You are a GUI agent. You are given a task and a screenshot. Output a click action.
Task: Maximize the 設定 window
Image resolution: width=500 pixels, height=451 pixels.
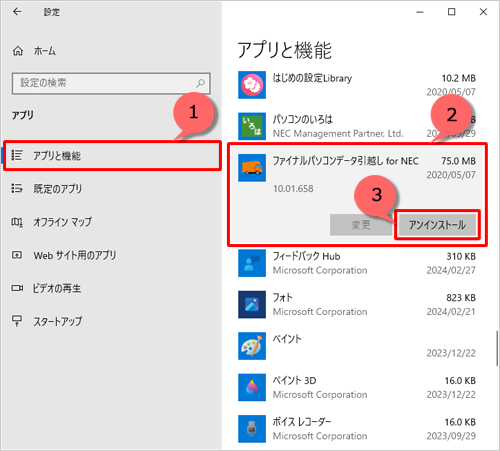451,12
